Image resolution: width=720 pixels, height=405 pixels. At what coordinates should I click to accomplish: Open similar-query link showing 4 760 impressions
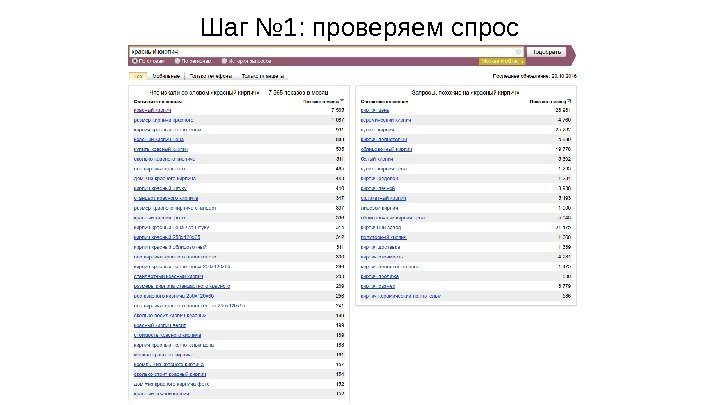coord(386,119)
